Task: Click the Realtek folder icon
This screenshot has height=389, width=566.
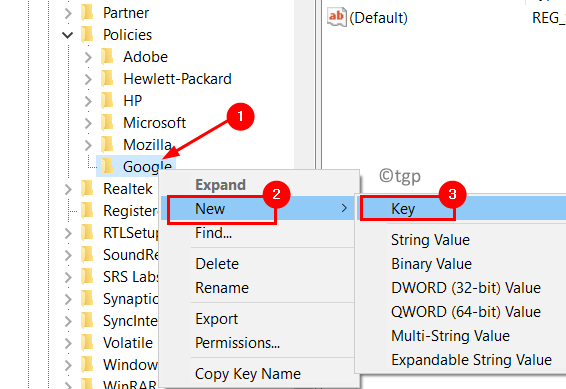Action: pos(87,189)
